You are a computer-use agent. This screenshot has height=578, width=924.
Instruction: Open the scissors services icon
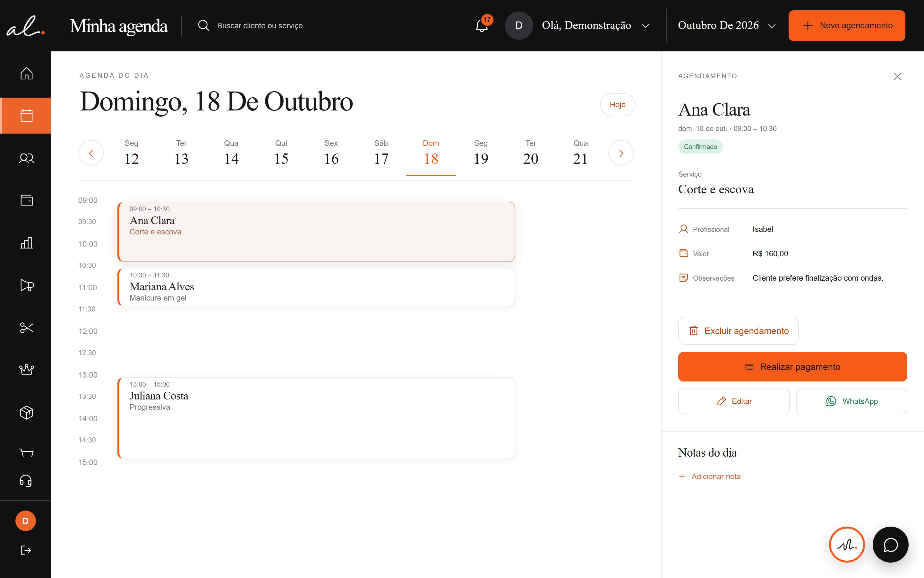coord(26,328)
